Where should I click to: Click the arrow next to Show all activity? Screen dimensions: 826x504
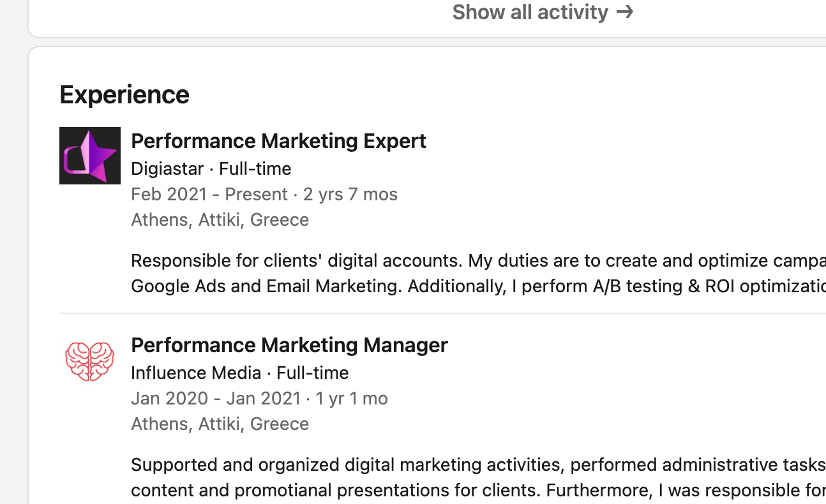[625, 11]
